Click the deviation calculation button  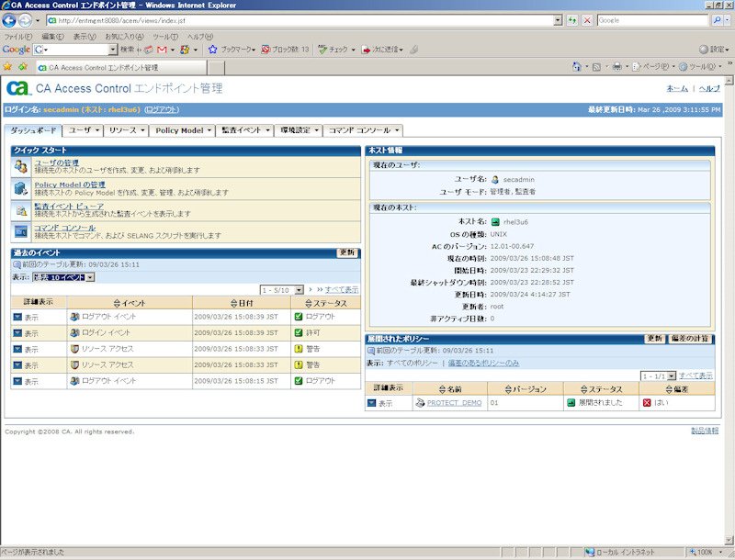tap(690, 339)
